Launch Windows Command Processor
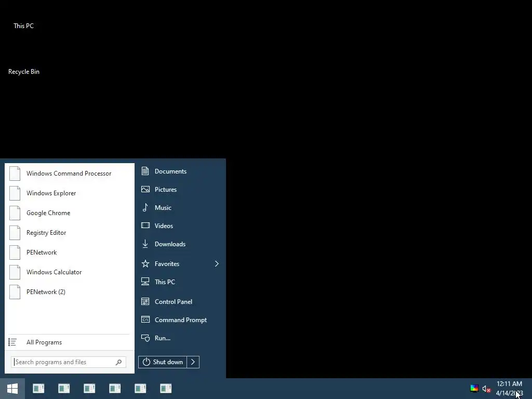This screenshot has height=399, width=532. pos(70,174)
